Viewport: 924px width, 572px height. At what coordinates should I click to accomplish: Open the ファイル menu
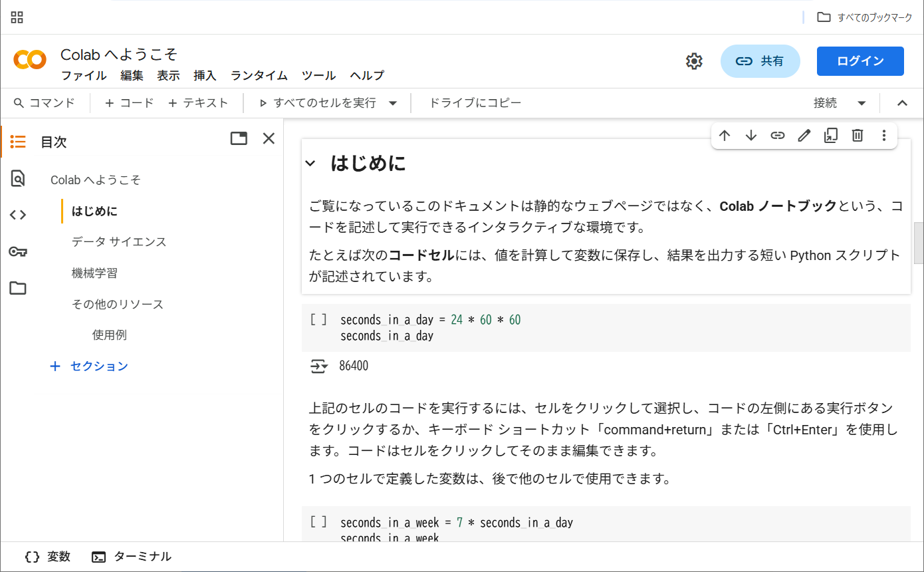[x=84, y=76]
